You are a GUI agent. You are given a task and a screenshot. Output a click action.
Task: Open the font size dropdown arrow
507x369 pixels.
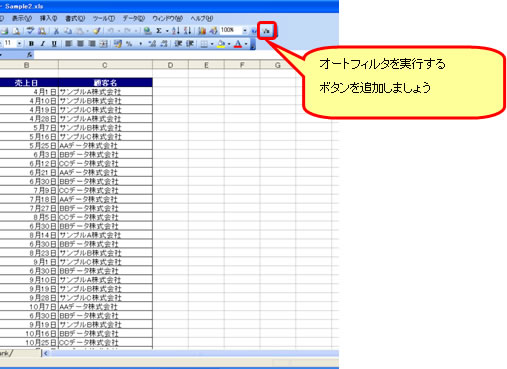coord(19,44)
